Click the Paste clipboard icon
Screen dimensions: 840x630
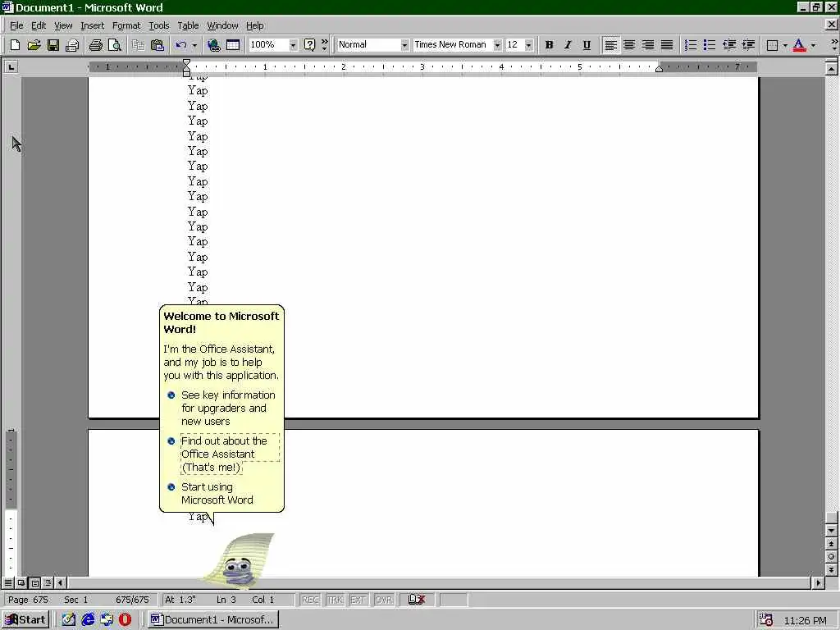click(157, 45)
